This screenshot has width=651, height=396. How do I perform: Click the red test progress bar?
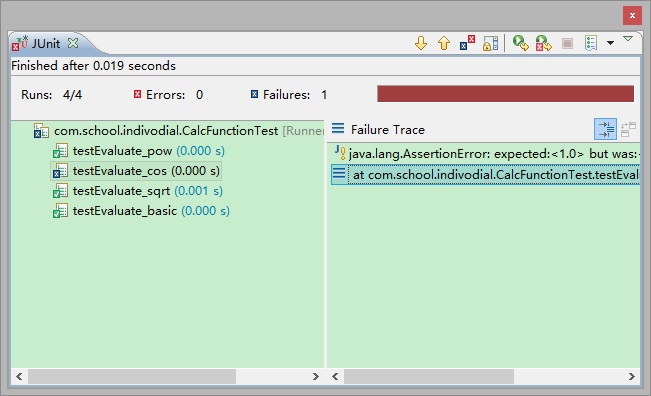(x=505, y=94)
